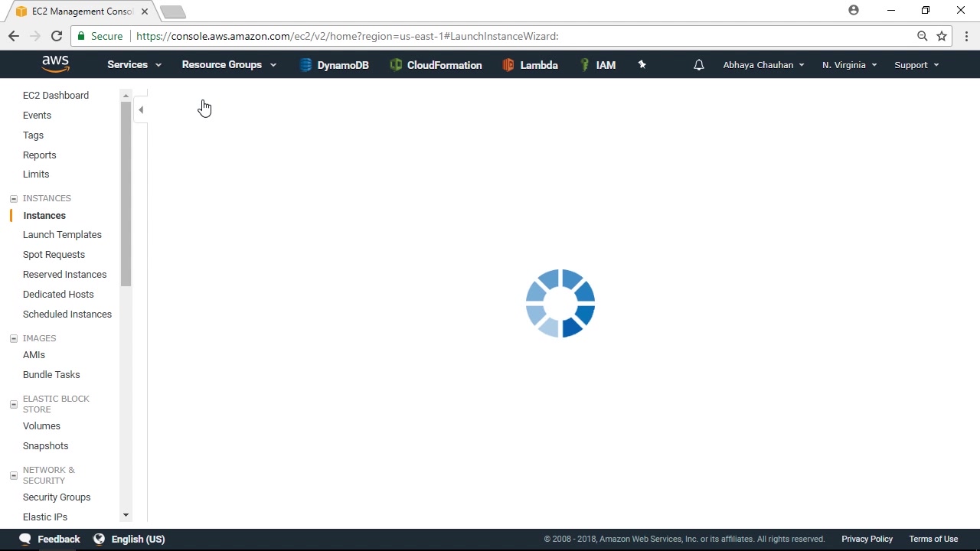Click the Feedback speech bubble icon
This screenshot has width=980, height=551.
click(x=25, y=539)
